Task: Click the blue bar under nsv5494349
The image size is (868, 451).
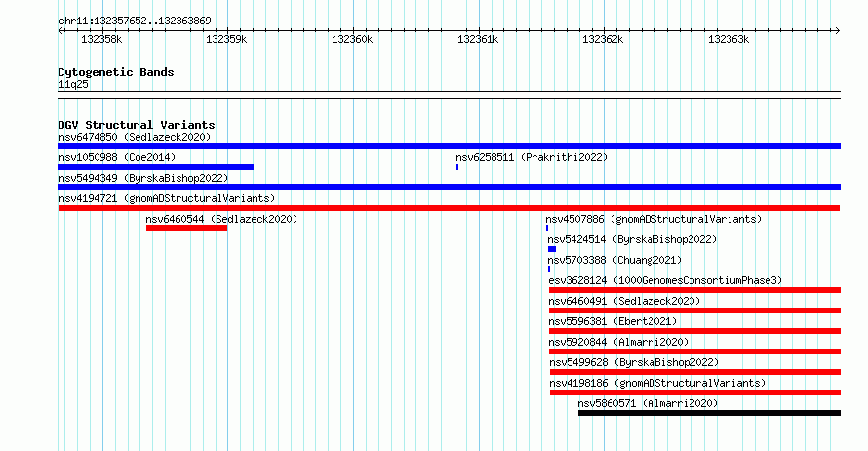Action: pyautogui.click(x=449, y=187)
